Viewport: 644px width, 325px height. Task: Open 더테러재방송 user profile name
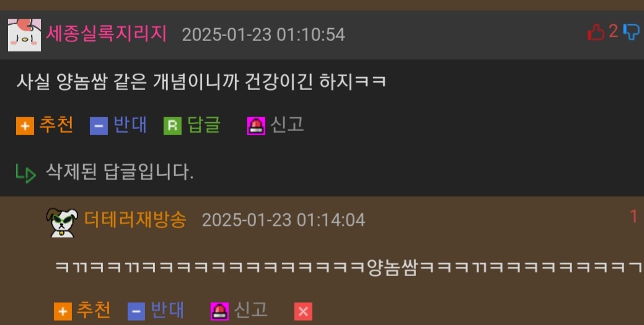pos(135,219)
